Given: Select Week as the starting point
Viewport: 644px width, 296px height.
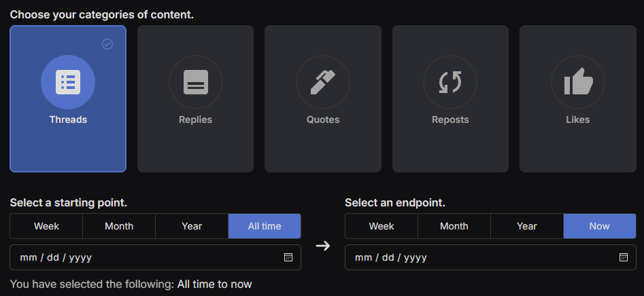Looking at the screenshot, I should [x=46, y=226].
